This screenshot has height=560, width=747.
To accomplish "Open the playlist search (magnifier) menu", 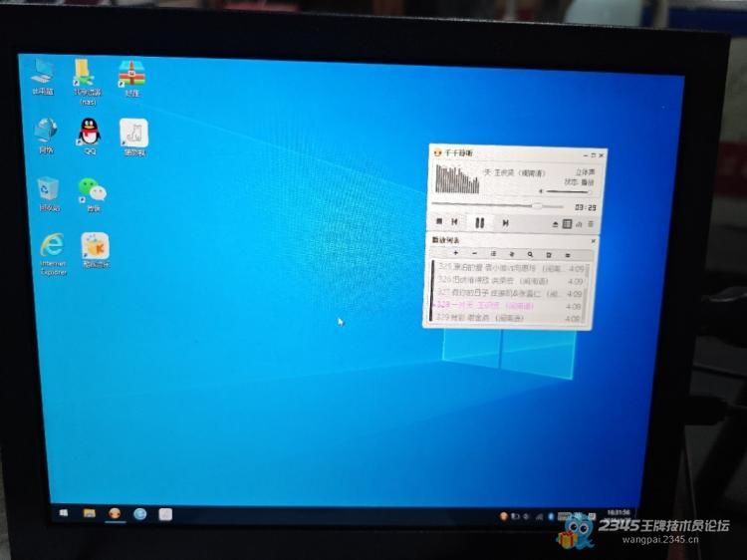I will (530, 254).
